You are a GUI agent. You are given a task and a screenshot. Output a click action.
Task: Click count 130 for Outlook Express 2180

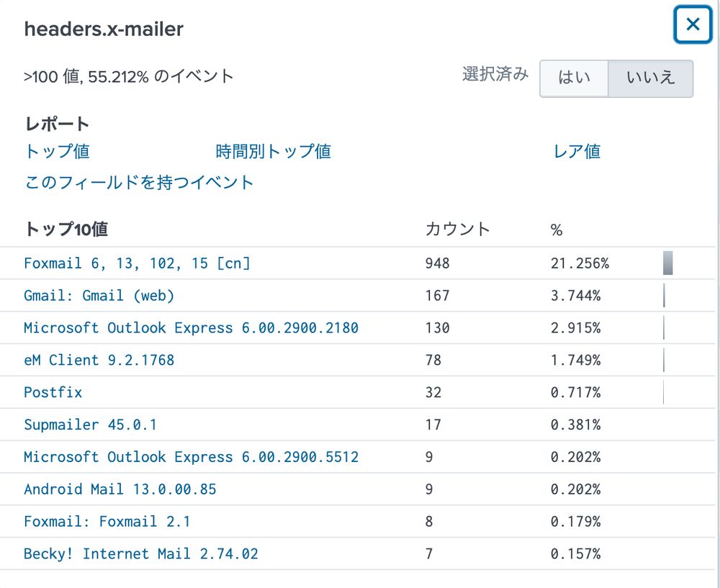pos(437,327)
